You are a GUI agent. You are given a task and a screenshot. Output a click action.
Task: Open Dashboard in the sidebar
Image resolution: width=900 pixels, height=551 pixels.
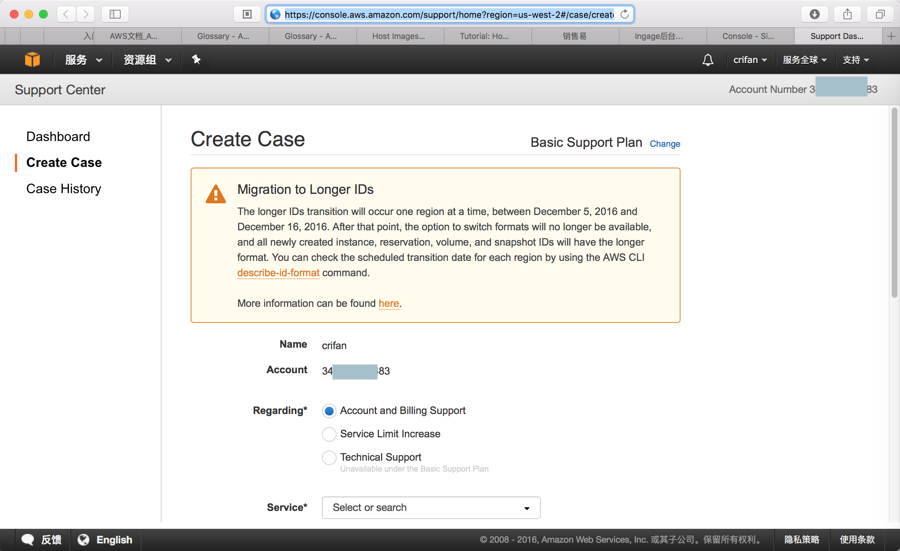coord(58,137)
